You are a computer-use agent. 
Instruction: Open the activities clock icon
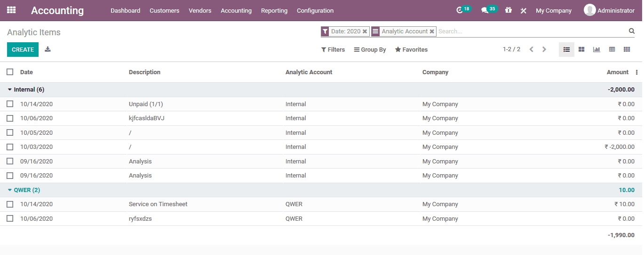point(460,10)
